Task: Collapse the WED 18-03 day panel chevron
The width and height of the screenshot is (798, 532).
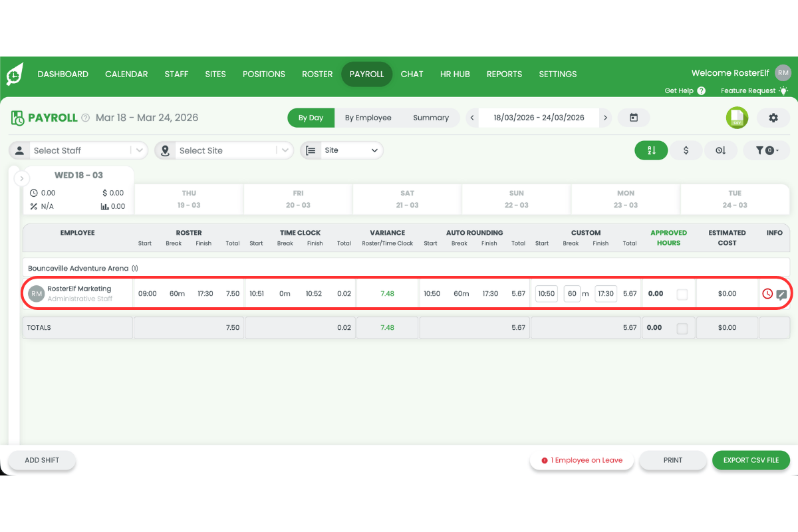Action: [22, 178]
